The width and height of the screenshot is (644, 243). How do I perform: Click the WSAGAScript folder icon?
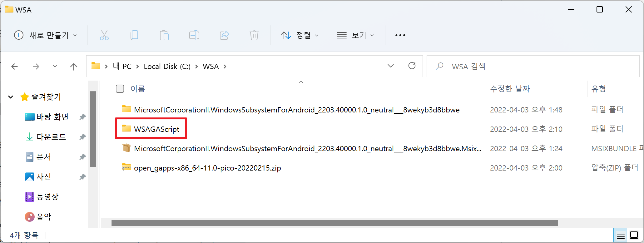pyautogui.click(x=126, y=128)
